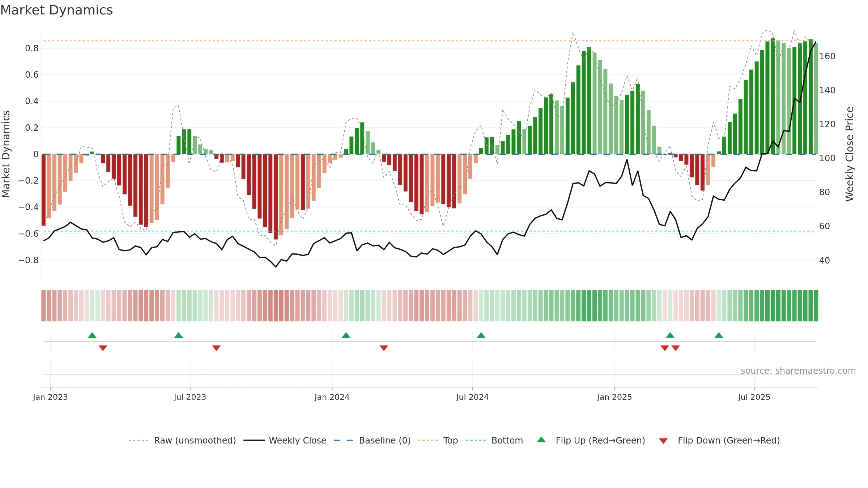Click the Jul 2025 x-axis label
Image resolution: width=868 pixels, height=488 pixels.
pos(754,397)
